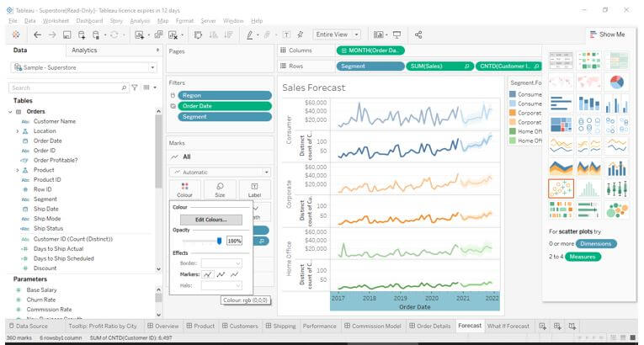Select the treemap chart in Show Me
Image resolution: width=644 pixels, height=345 pixels.
561,125
